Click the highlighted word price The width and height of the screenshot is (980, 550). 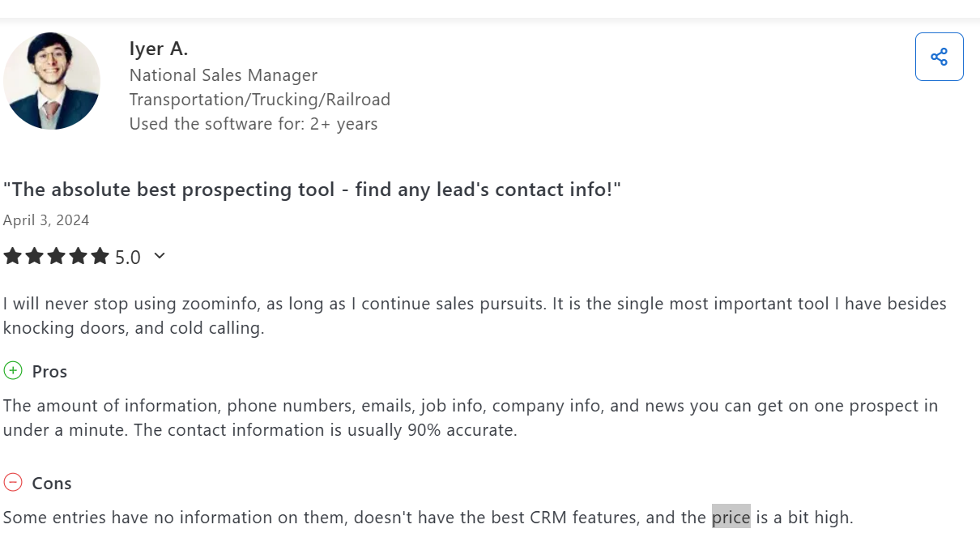730,517
